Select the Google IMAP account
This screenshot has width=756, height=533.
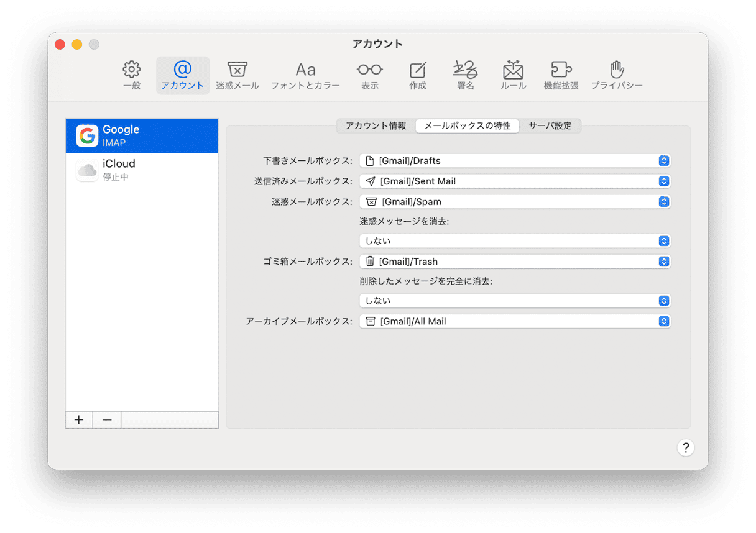click(x=142, y=135)
